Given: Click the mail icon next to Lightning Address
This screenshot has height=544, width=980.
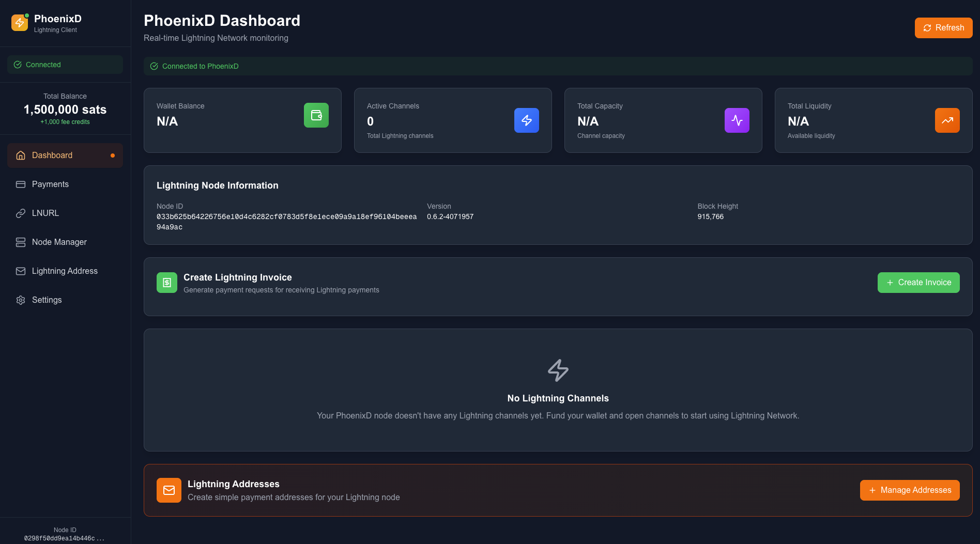Looking at the screenshot, I should pyautogui.click(x=21, y=271).
